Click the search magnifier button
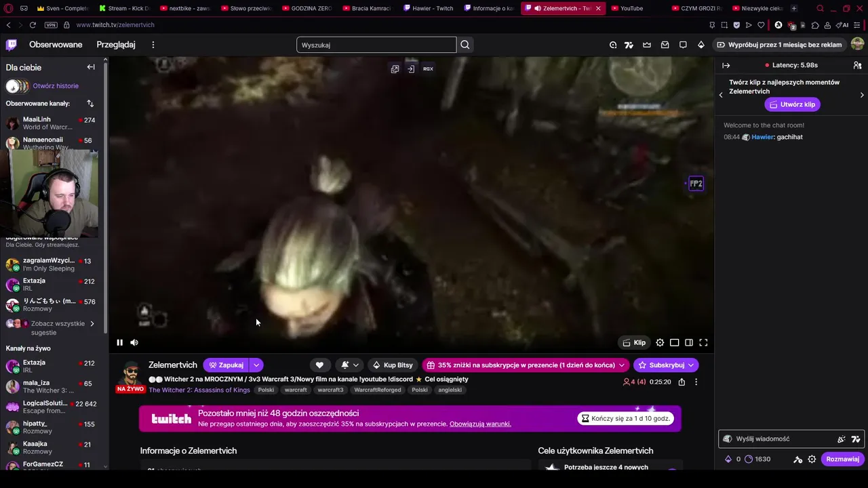 pyautogui.click(x=465, y=45)
